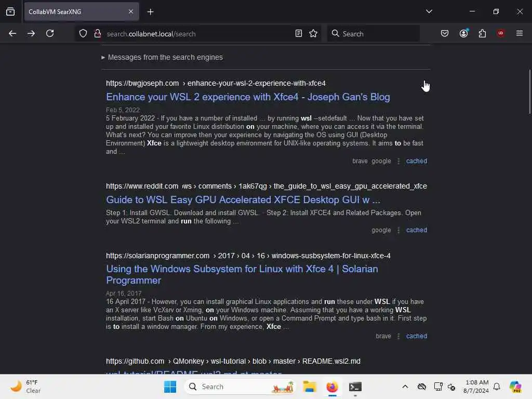532x399 pixels.
Task: Click the search.collabnet.local address bar
Action: [x=198, y=34]
